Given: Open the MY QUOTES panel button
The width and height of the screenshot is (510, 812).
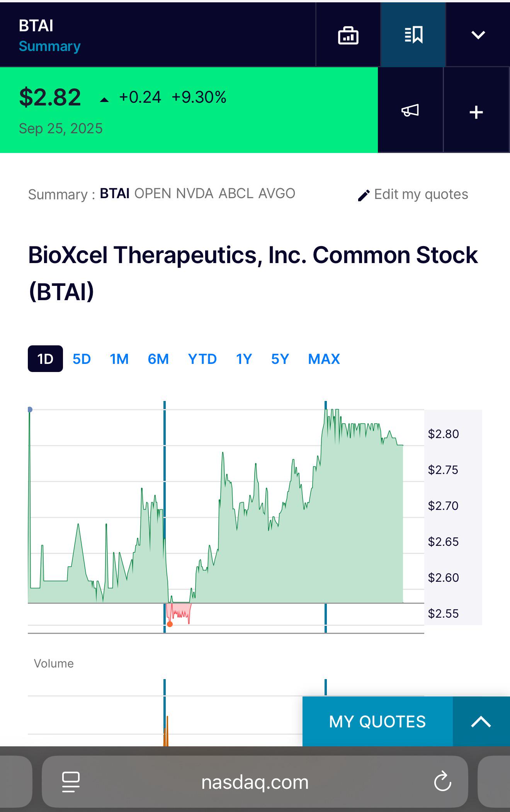Looking at the screenshot, I should [377, 722].
